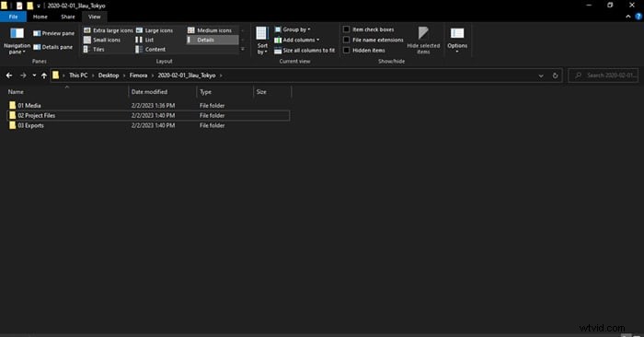
Task: Open Quick Access Toolbar customize dropdown
Action: [39, 6]
